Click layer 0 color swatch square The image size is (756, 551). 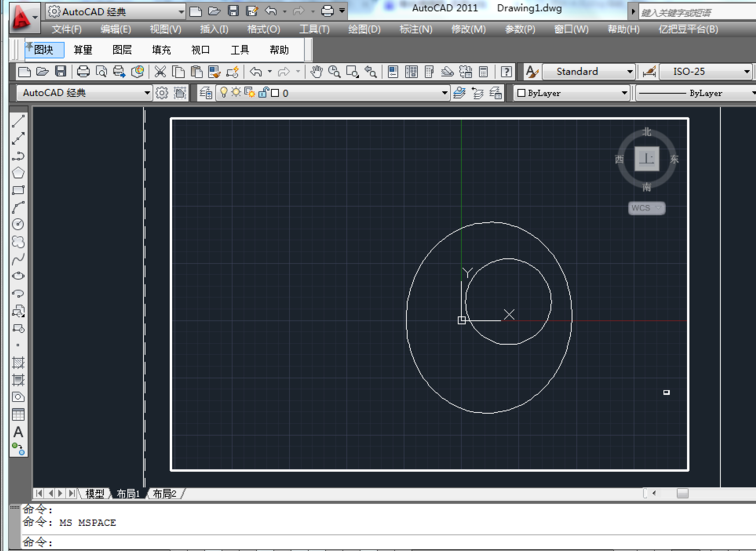point(275,93)
